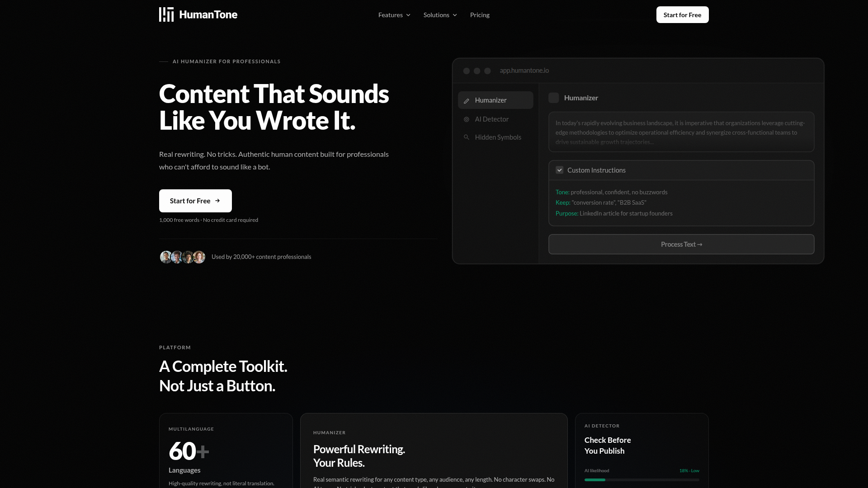
Task: Click the HumanTone logo icon
Action: (166, 14)
